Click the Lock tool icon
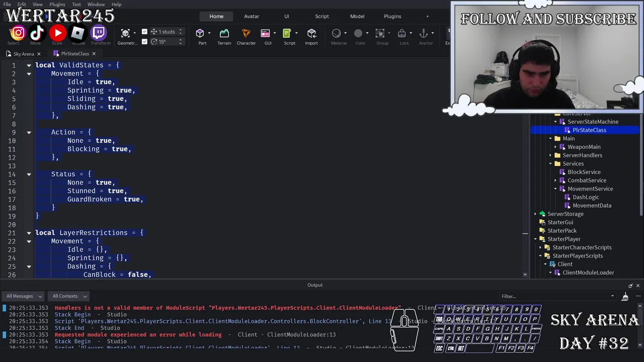Screen dimensions: 644x362 click(402, 33)
